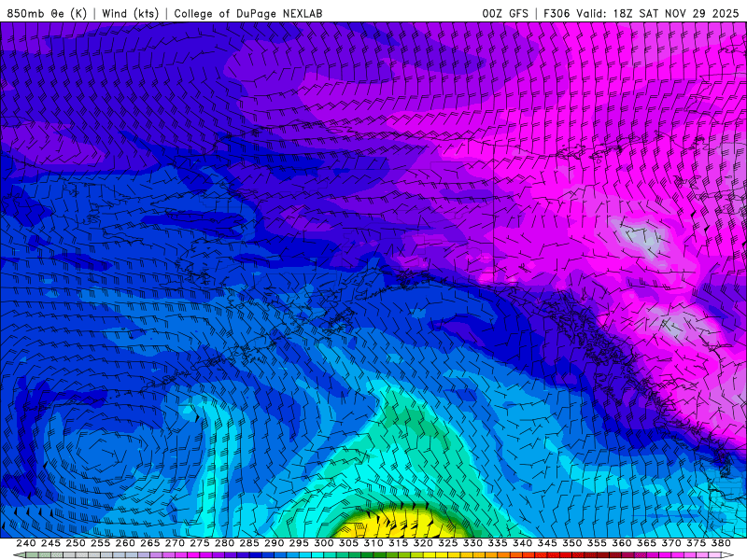Click the 270 legend number

(175, 543)
